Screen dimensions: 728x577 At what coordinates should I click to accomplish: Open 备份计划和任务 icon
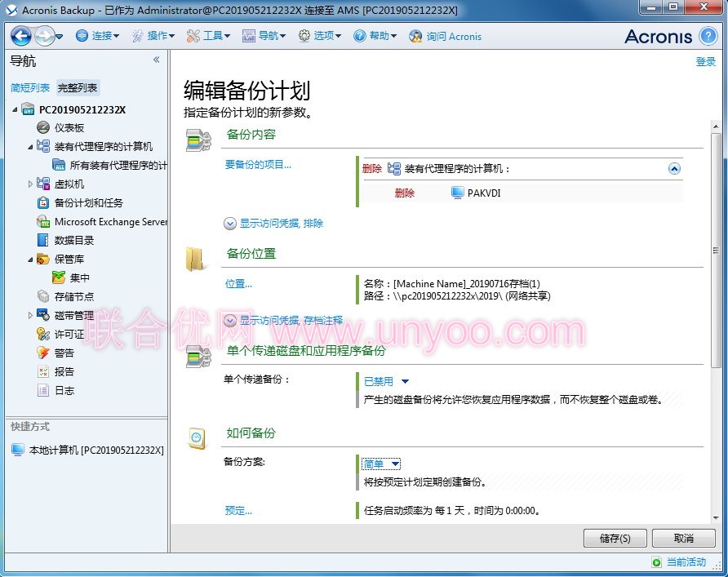coord(43,203)
